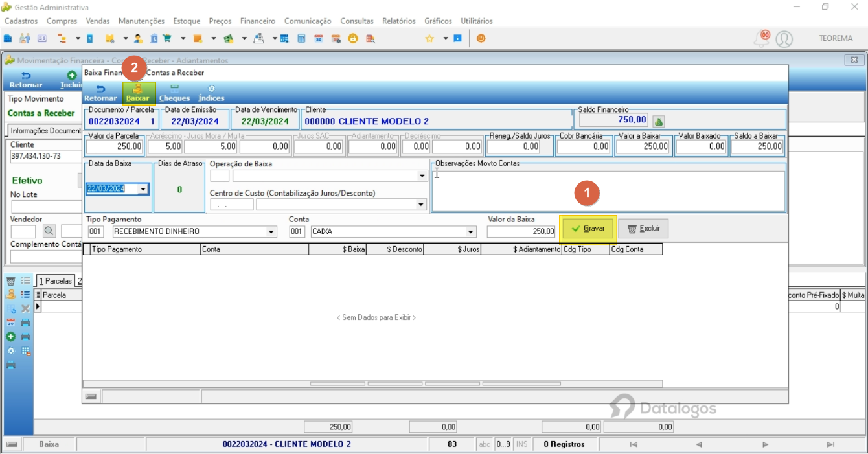
Task: Click the INS indicator in the status bar
Action: pyautogui.click(x=521, y=444)
